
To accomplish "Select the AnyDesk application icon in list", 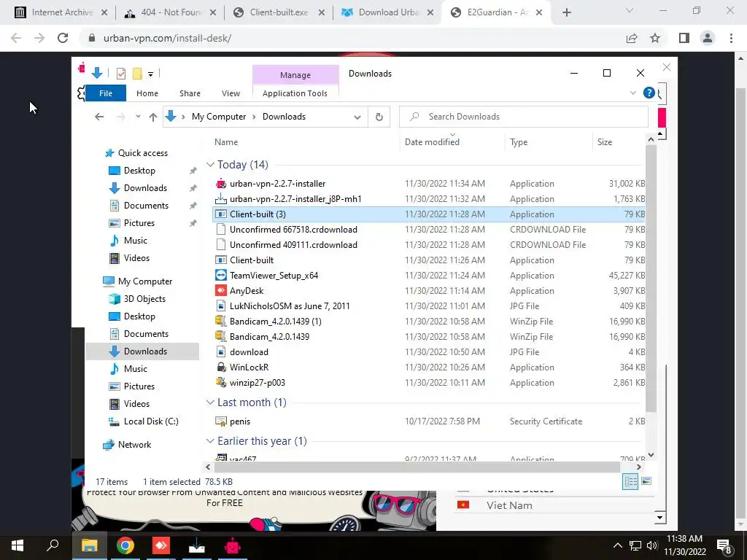I will click(220, 290).
